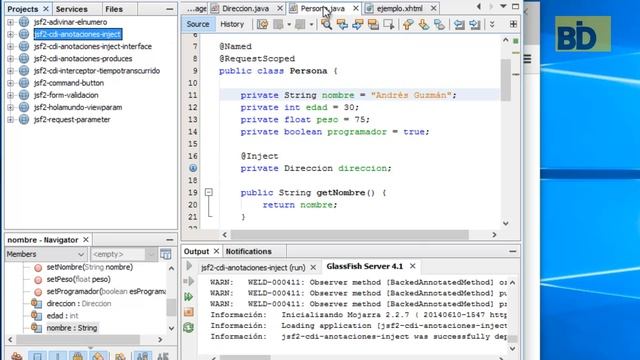Click Find Previous Occurrence icon
This screenshot has width=640, height=360.
tap(342, 24)
